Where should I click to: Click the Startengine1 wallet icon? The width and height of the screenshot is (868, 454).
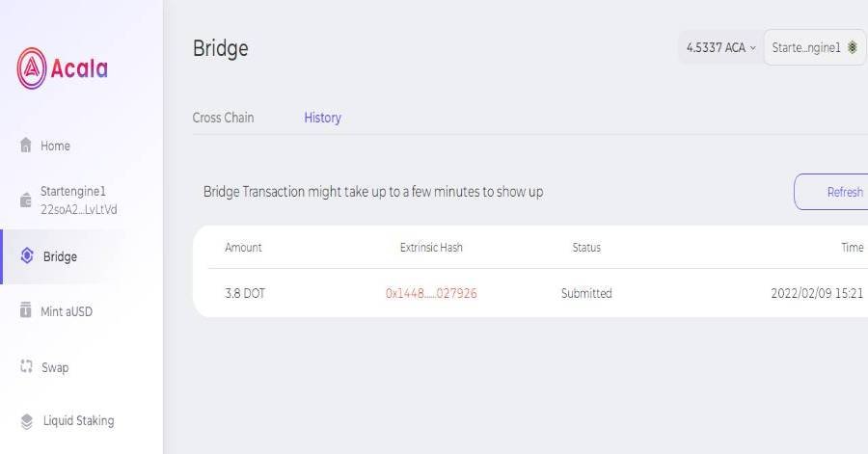(26, 200)
